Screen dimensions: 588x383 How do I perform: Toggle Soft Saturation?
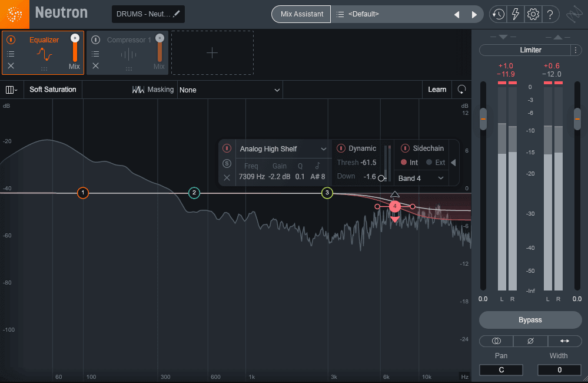53,90
